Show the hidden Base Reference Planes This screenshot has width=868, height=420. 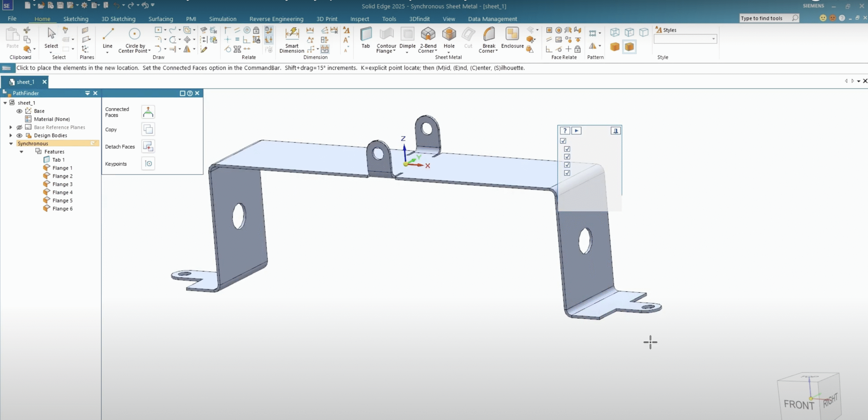(19, 127)
